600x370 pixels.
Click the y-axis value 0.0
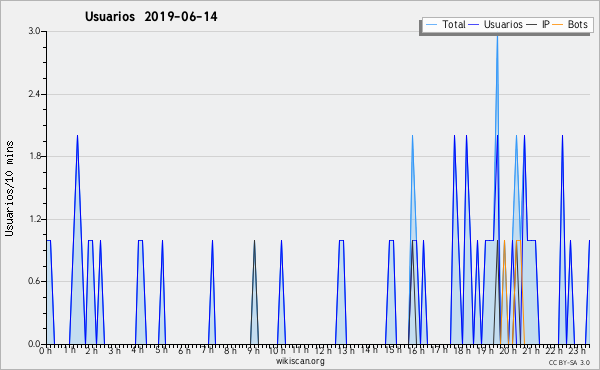35,344
